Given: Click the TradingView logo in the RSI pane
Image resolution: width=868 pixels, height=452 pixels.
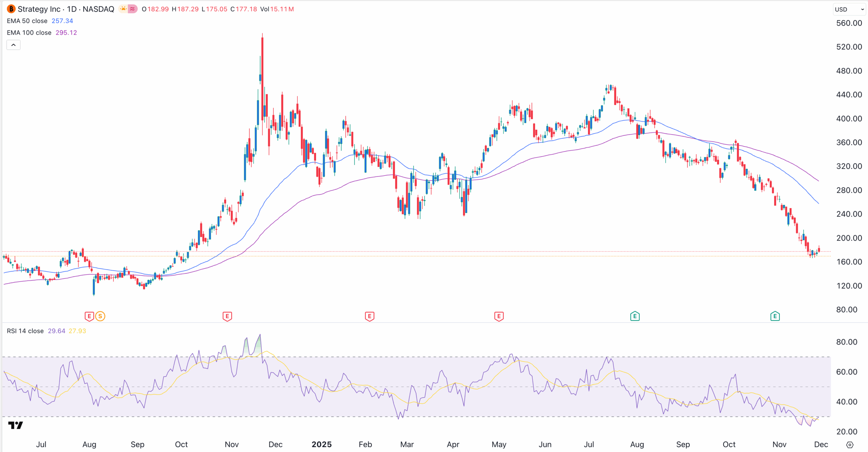Looking at the screenshot, I should tap(15, 425).
